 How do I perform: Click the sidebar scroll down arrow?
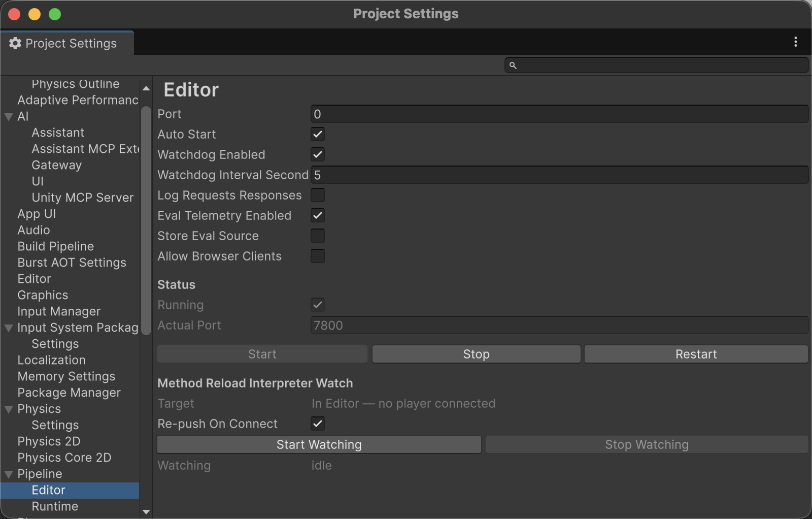146,512
